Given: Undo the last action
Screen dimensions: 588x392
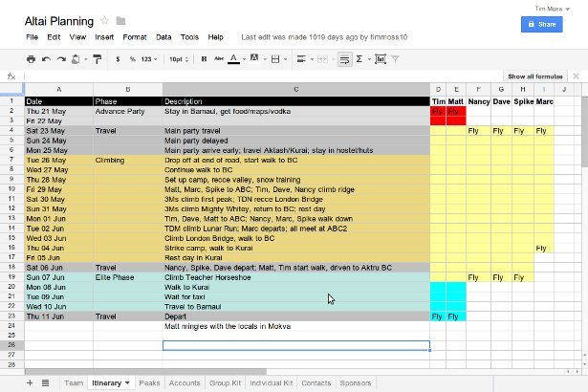Looking at the screenshot, I should (46, 59).
